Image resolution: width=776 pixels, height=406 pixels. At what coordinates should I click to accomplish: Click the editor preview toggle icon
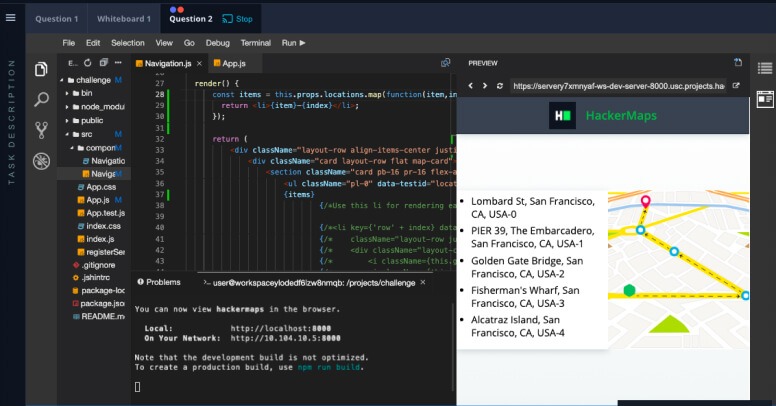tap(445, 62)
